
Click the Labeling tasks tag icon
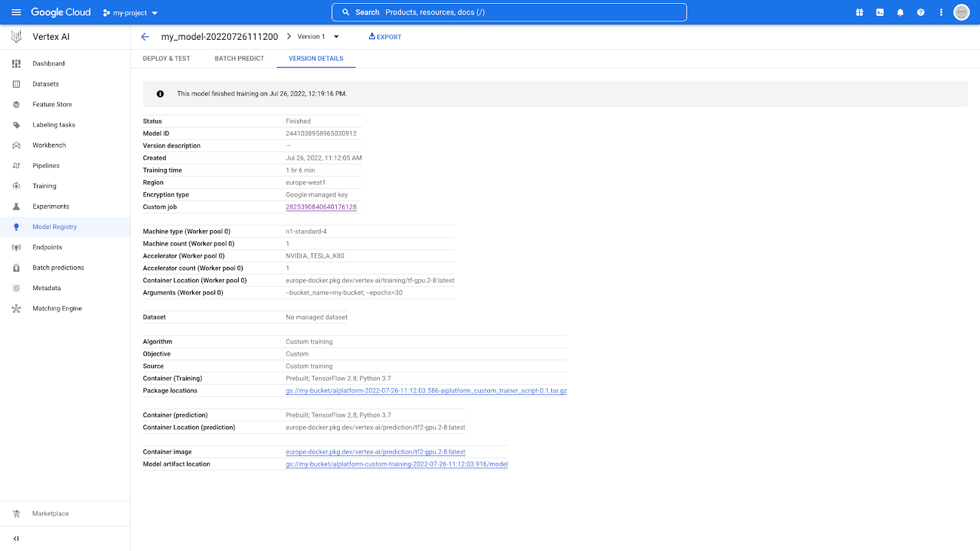tap(17, 125)
